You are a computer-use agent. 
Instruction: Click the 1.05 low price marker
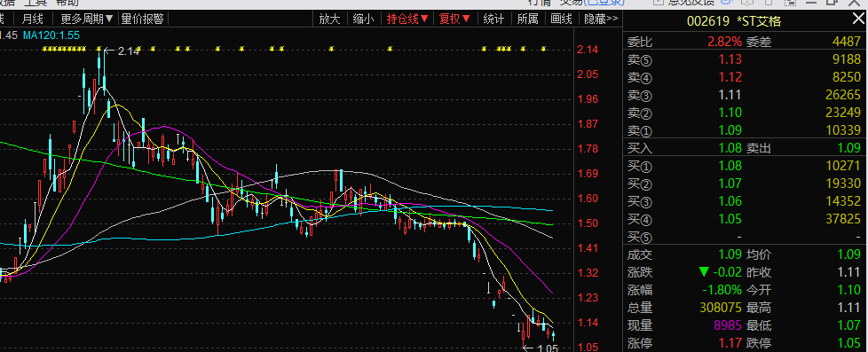coord(548,348)
